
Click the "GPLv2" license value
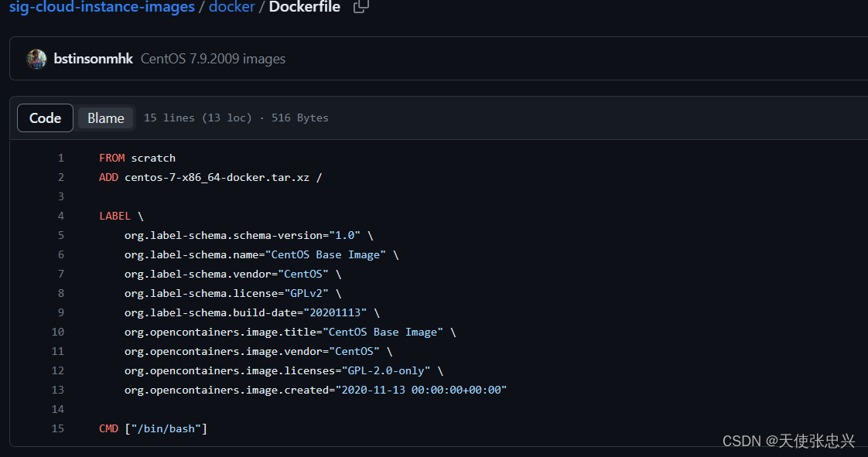[x=306, y=294]
